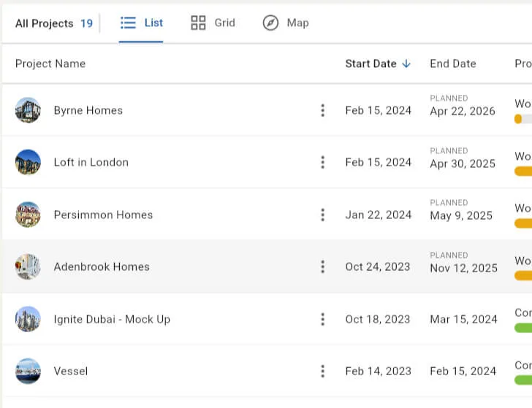Select the List view tab
Image resolution: width=532 pixels, height=408 pixels.
tap(142, 23)
